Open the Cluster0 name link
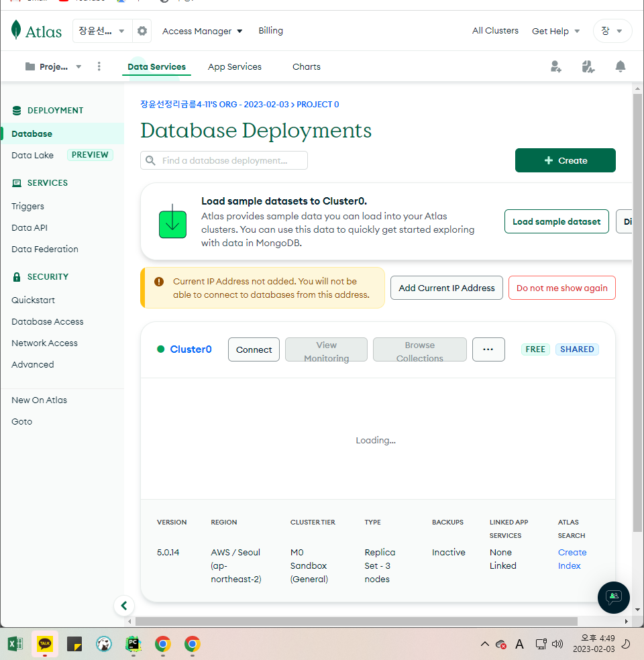Screen dimensions: 644x660 (191, 349)
